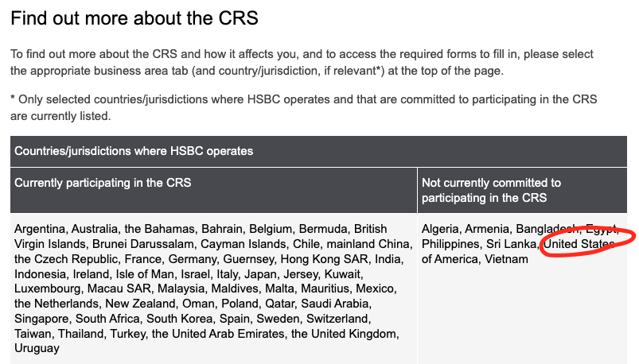This screenshot has height=364, width=639.
Task: Click "Luxembourg" in the participating list
Action: 48,288
